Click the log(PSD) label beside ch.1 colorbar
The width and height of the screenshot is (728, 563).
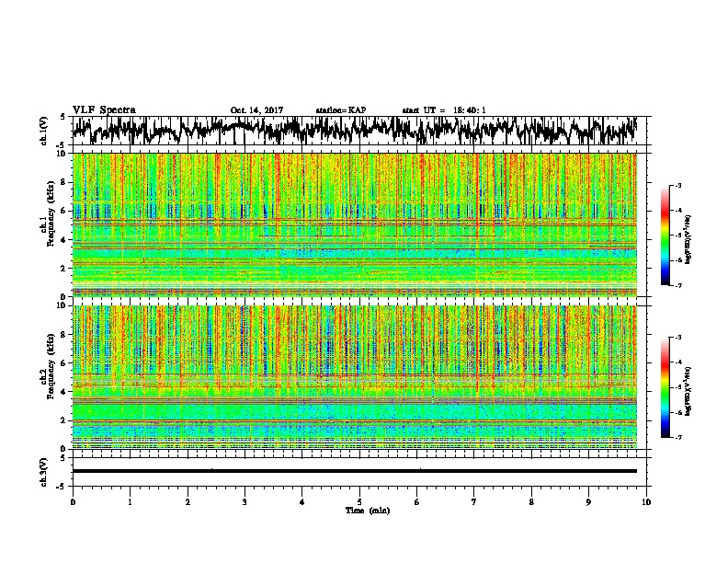click(688, 239)
